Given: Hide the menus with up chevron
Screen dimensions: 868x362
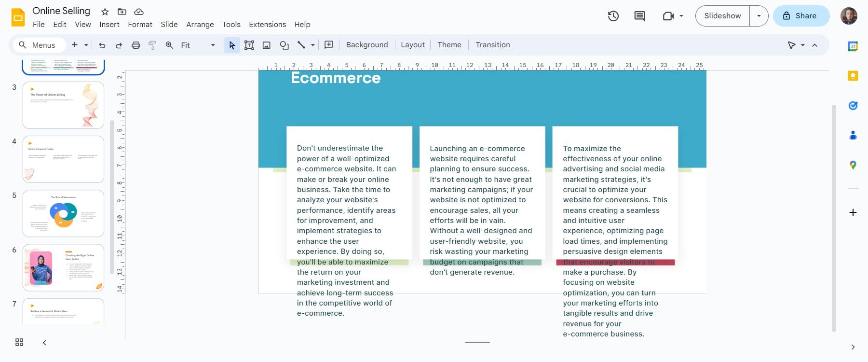Looking at the screenshot, I should pyautogui.click(x=815, y=45).
